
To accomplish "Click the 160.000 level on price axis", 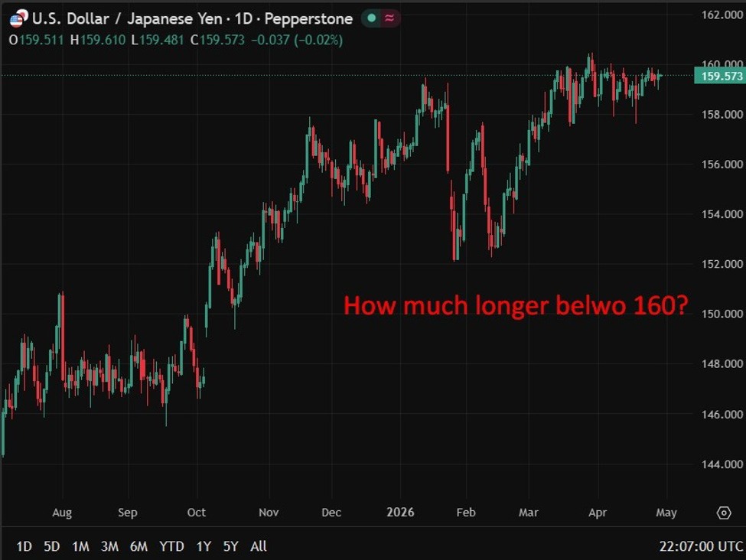I will coord(722,64).
